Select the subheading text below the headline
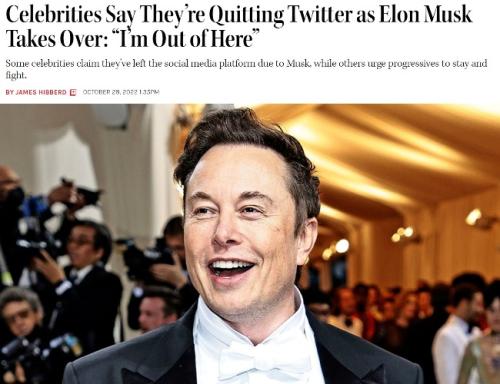The image size is (500, 384). [x=246, y=69]
